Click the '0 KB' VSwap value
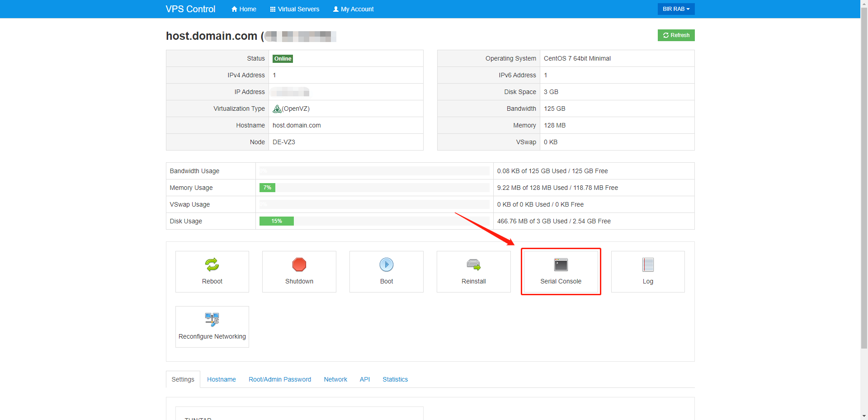868x420 pixels. (x=551, y=142)
